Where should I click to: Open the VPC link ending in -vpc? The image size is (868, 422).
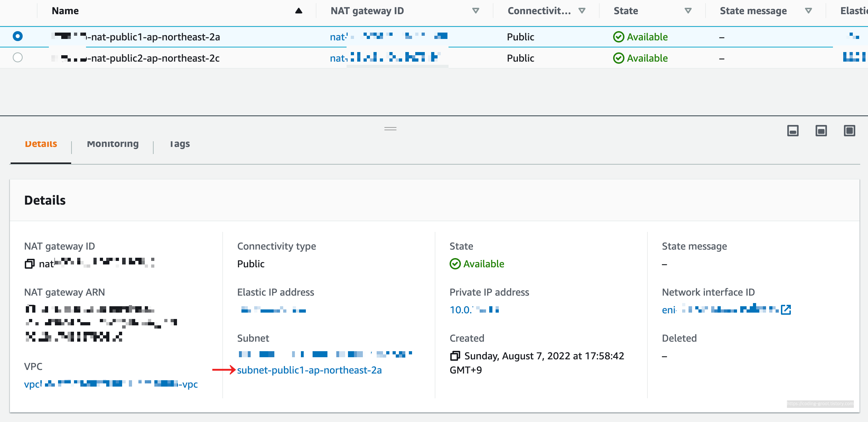[x=110, y=384]
